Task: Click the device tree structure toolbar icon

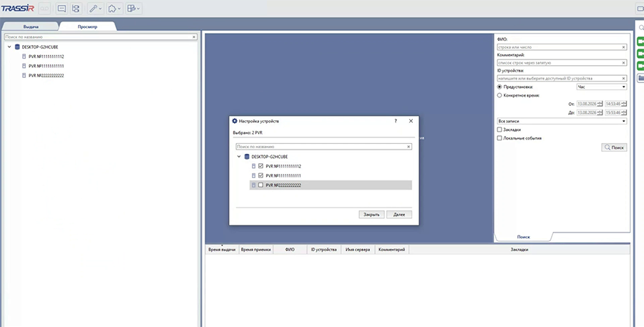Action: [x=76, y=9]
